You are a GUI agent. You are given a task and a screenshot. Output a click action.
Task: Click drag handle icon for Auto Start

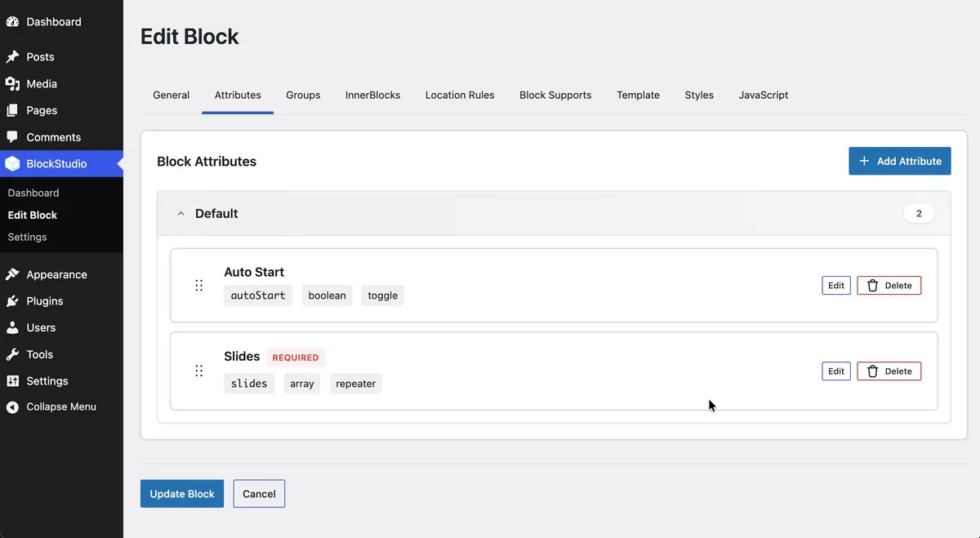pyautogui.click(x=198, y=285)
